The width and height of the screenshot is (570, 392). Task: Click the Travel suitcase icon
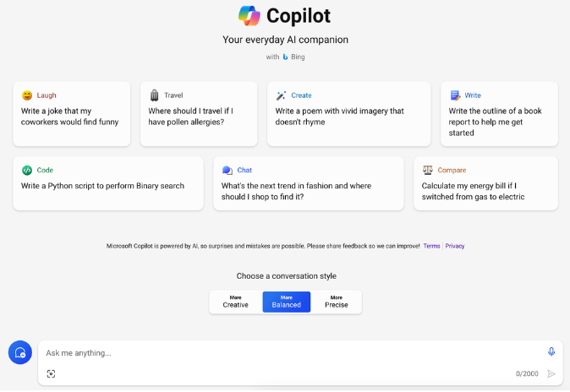tap(155, 95)
